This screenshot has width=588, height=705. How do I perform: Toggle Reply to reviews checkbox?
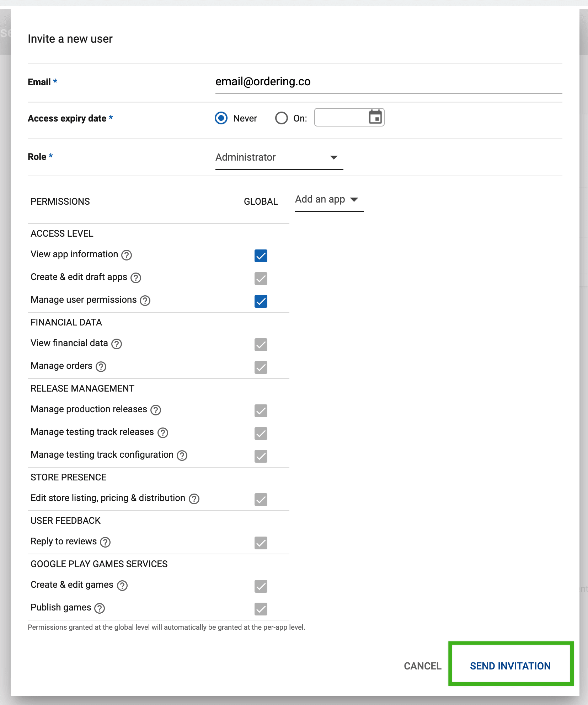click(261, 543)
